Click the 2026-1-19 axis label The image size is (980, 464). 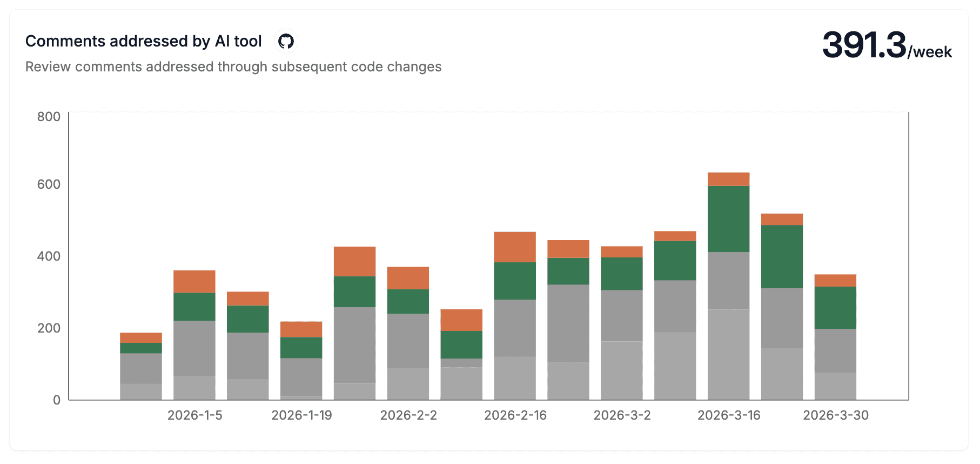(301, 415)
